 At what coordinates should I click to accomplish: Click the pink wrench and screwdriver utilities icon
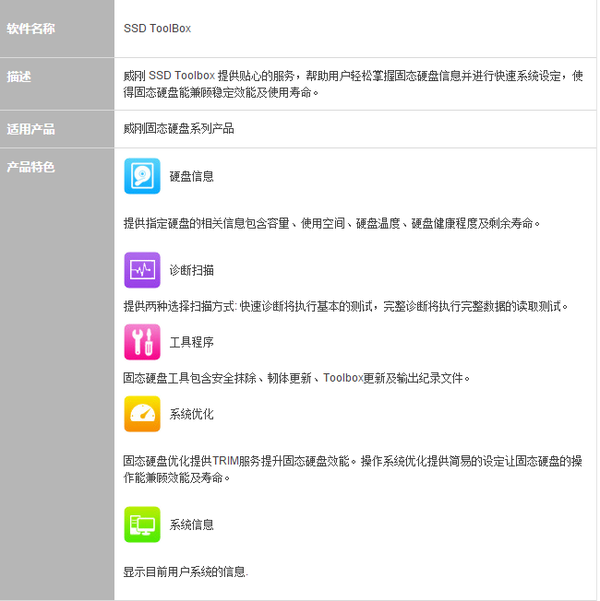tap(142, 342)
